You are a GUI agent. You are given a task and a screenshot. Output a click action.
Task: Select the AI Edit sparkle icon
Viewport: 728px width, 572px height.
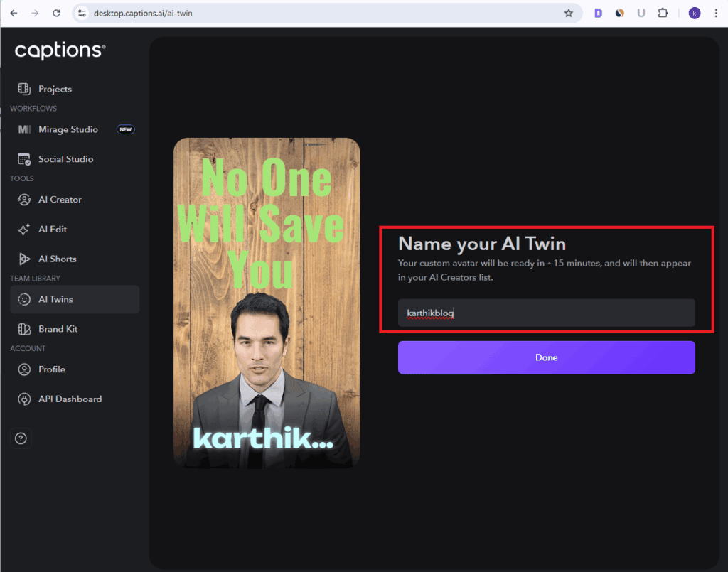[x=24, y=230]
